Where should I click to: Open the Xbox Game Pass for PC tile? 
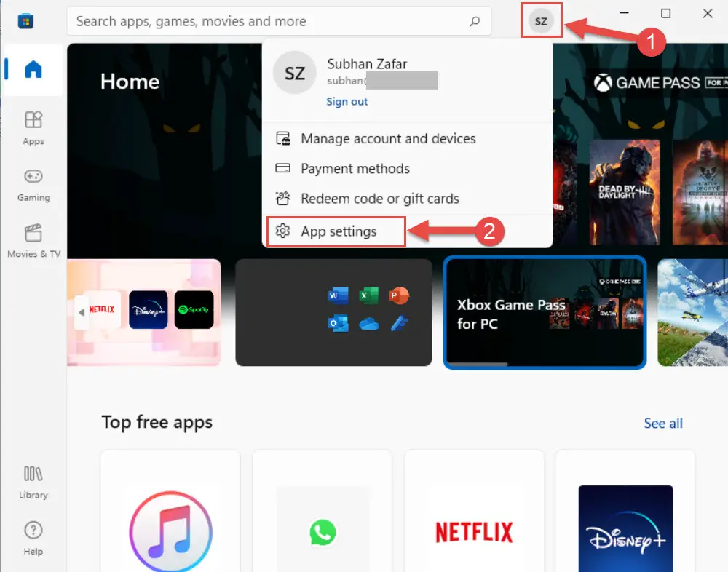pos(545,312)
